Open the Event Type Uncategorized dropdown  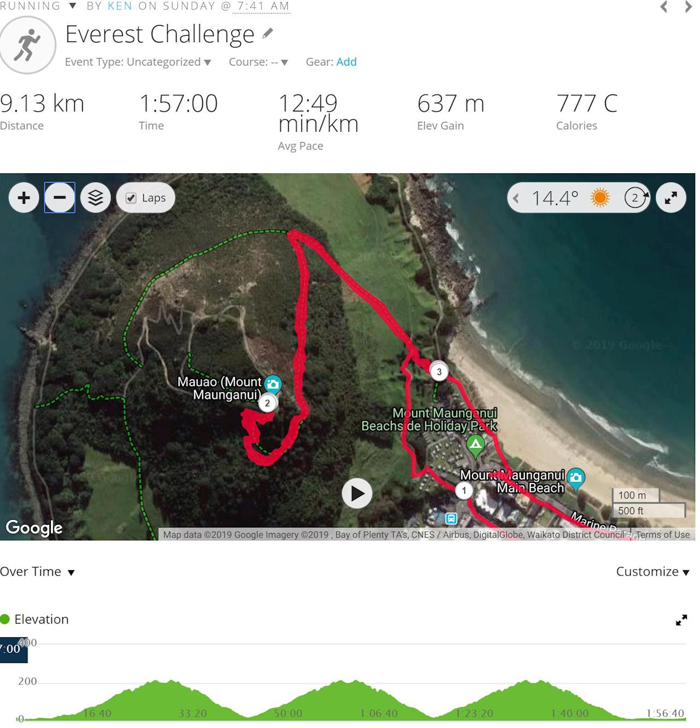[x=138, y=62]
